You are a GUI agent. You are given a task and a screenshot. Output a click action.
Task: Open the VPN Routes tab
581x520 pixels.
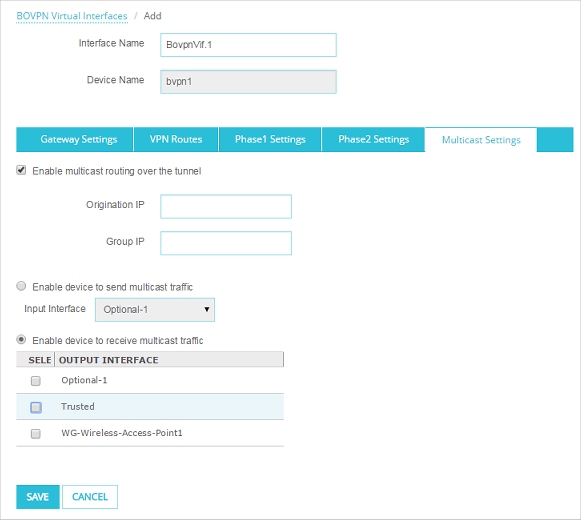[x=176, y=139]
